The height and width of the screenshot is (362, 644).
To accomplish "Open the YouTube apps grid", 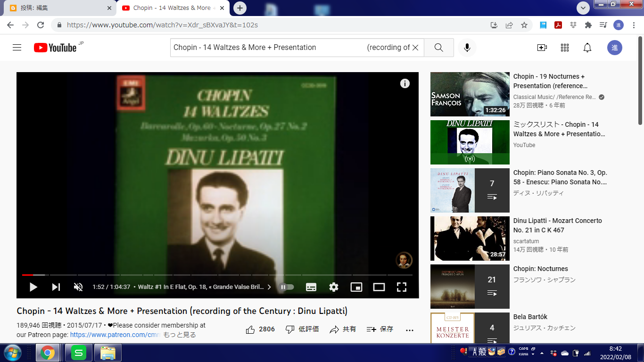I will [565, 48].
